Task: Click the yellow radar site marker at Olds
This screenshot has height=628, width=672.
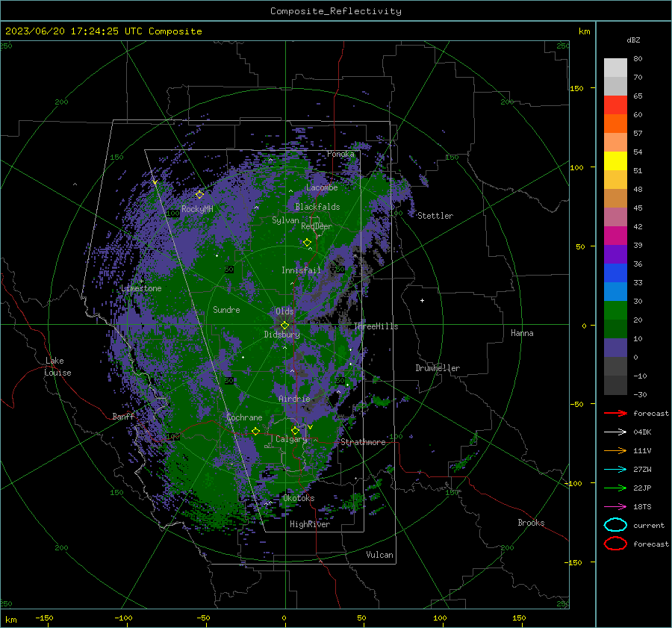Action: click(285, 326)
